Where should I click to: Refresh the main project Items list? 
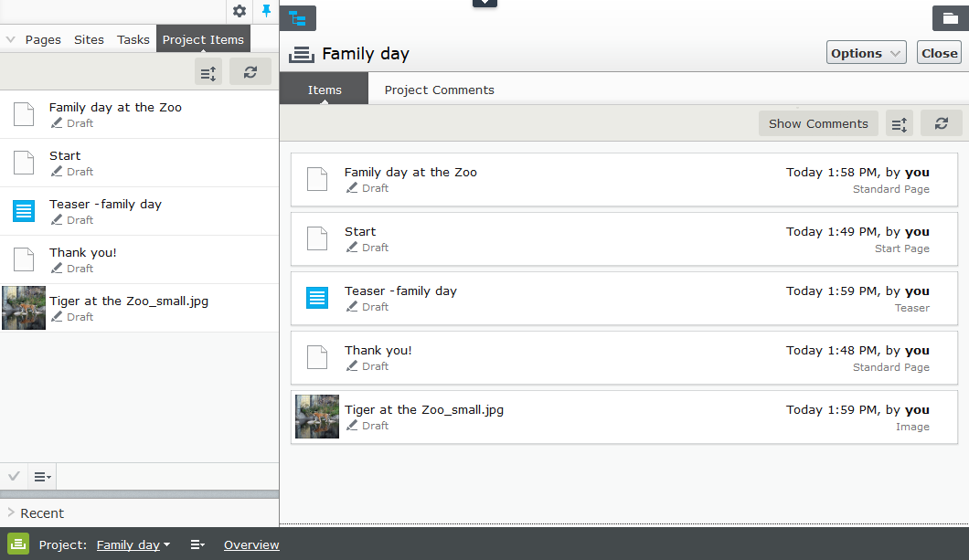pyautogui.click(x=942, y=124)
